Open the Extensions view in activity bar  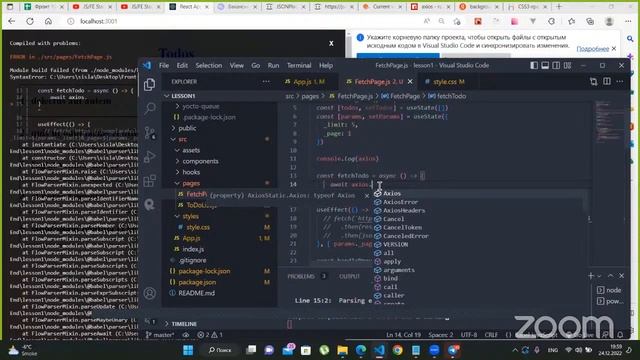[150, 180]
